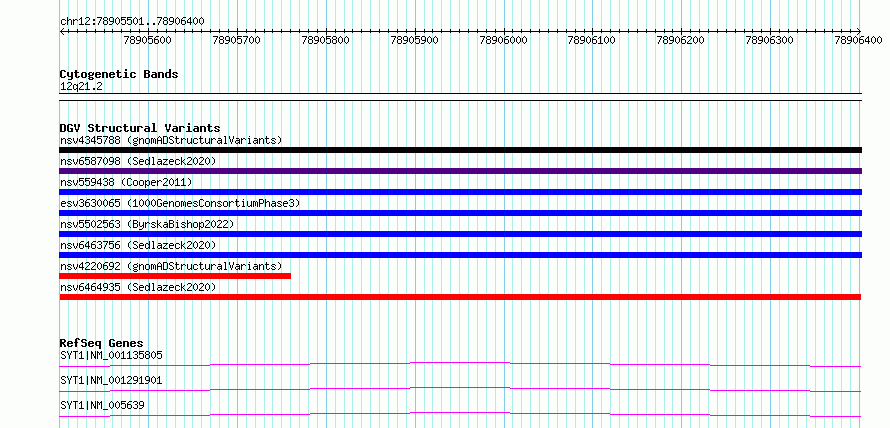This screenshot has width=890, height=428.
Task: Click ruler position 78906000
Action: [x=503, y=40]
